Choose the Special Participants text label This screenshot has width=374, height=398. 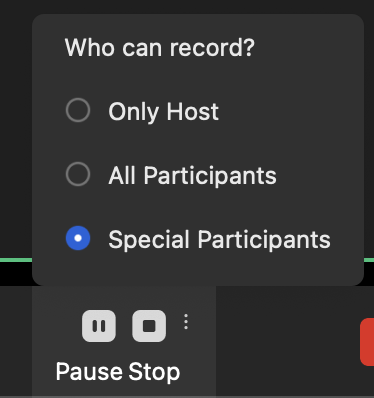point(219,240)
